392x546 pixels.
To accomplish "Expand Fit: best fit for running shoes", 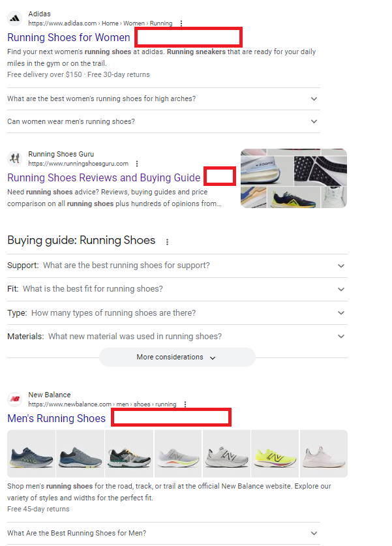I will [x=177, y=289].
